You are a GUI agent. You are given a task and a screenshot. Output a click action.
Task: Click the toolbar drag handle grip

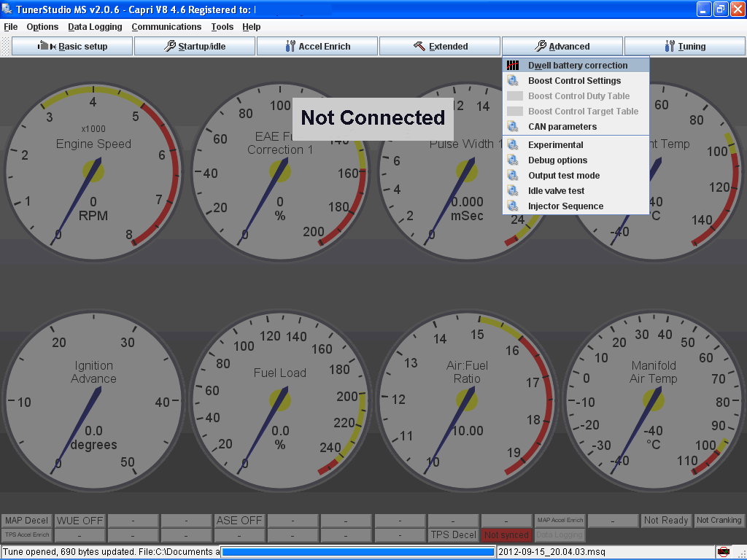5,46
